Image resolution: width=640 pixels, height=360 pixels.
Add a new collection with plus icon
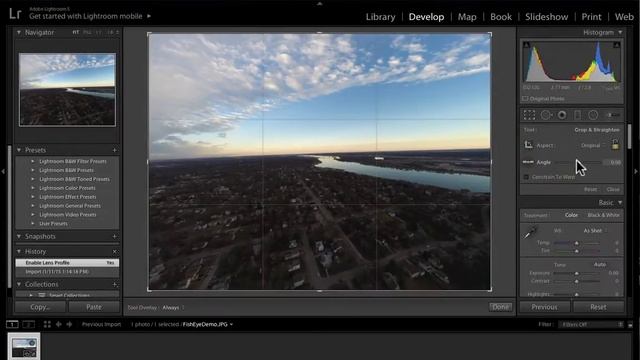tap(115, 284)
